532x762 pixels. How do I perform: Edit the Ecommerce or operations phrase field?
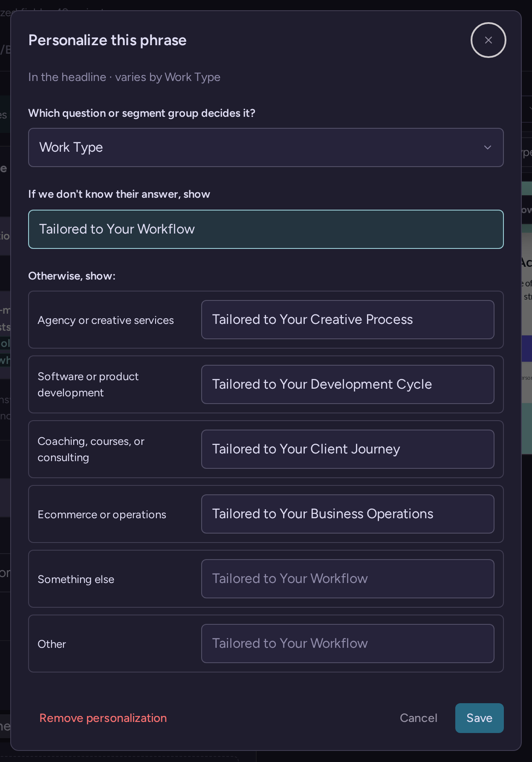click(347, 514)
